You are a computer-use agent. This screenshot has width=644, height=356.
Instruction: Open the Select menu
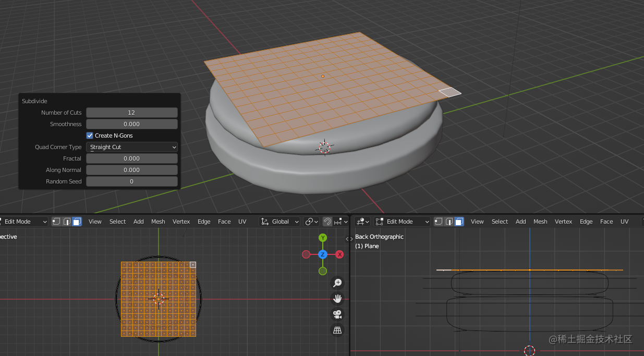117,222
